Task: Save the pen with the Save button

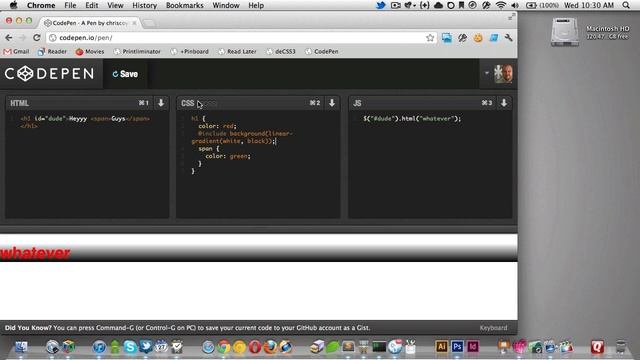Action: point(125,74)
